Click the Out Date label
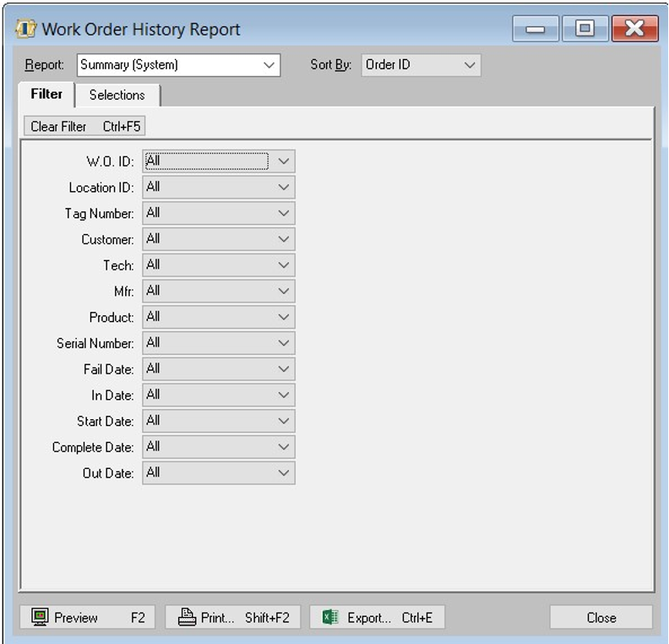Screen dimensions: 669x644 click(x=108, y=474)
